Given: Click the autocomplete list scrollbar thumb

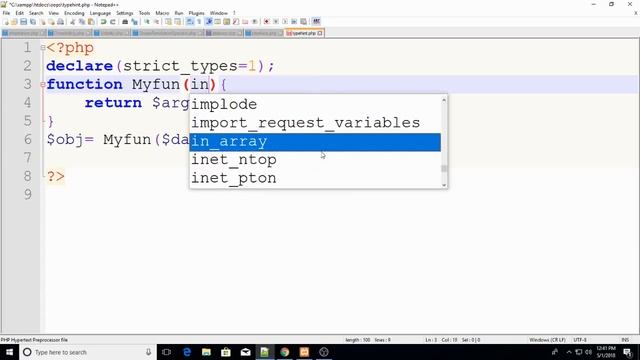Looking at the screenshot, I should 444,168.
